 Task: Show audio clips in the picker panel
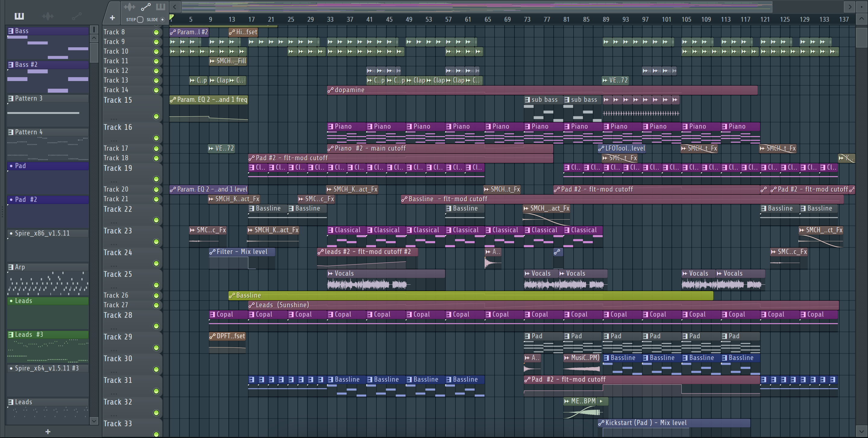[x=48, y=16]
